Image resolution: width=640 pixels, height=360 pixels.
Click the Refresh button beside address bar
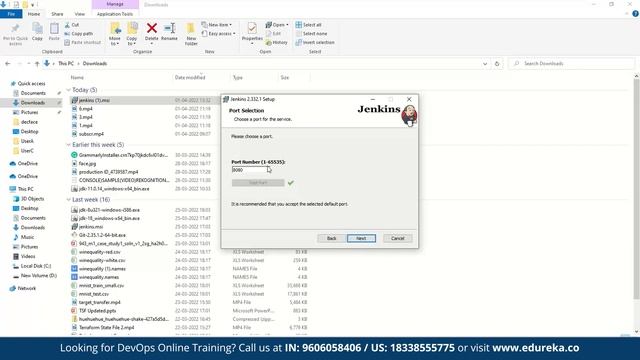(x=497, y=64)
